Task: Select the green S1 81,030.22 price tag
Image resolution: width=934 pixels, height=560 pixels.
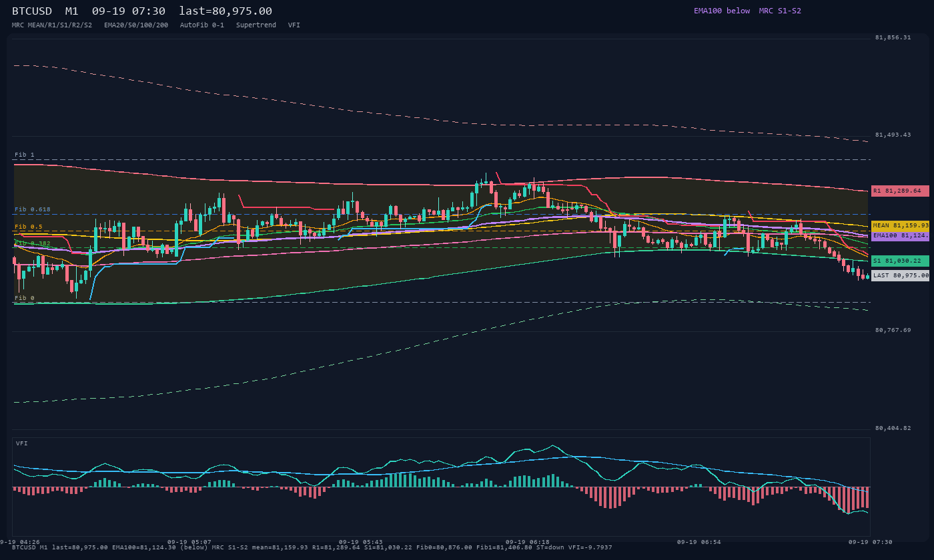Action: pyautogui.click(x=900, y=261)
